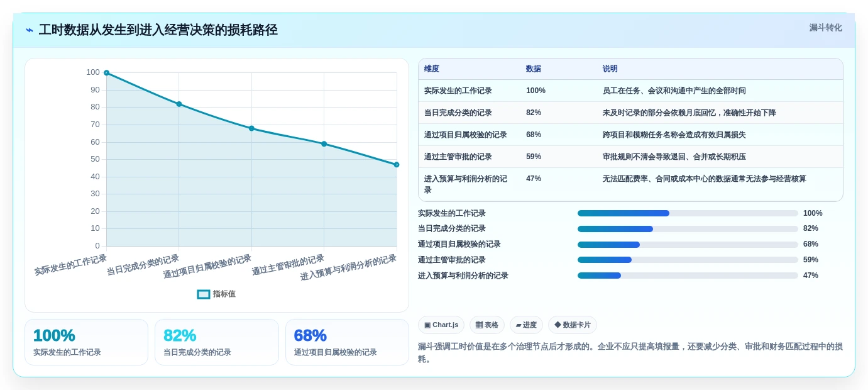Click the 82% value in the table

point(534,113)
